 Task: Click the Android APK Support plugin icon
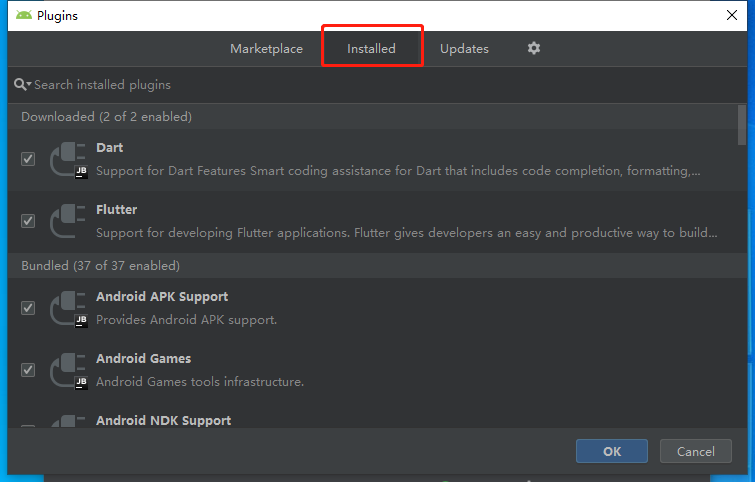[68, 309]
